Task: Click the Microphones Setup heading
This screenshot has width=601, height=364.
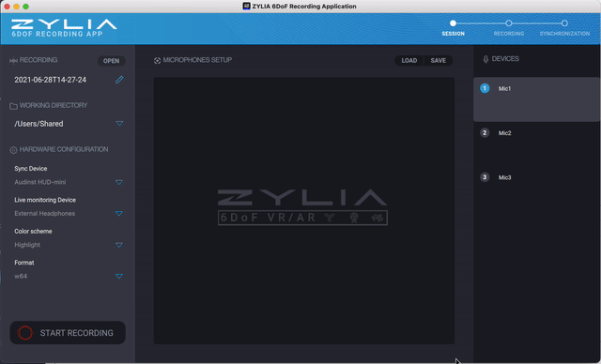Action: [x=197, y=60]
